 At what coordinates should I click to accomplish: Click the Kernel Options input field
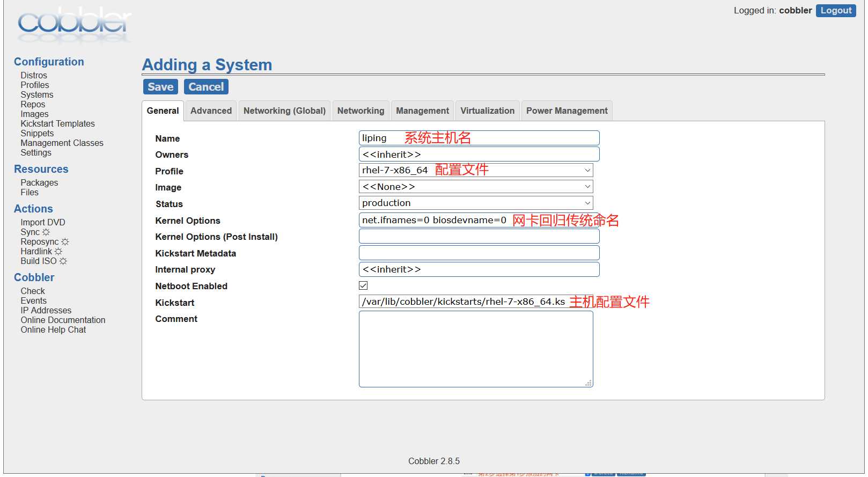(x=479, y=220)
